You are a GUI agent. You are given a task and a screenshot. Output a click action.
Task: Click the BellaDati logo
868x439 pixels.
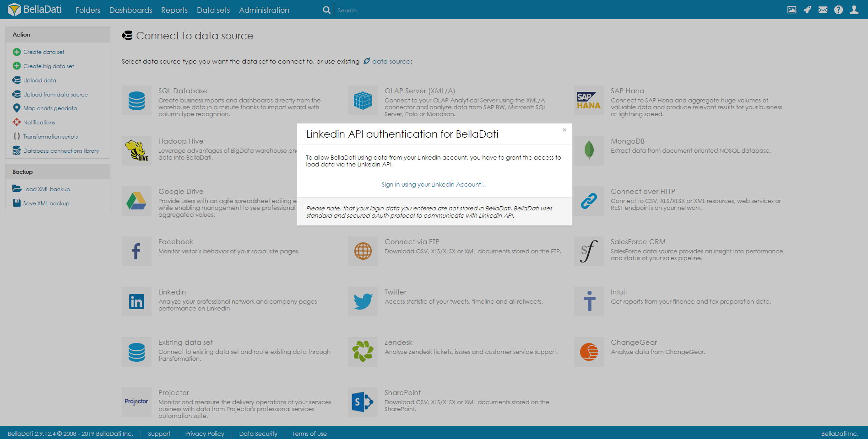tap(35, 10)
